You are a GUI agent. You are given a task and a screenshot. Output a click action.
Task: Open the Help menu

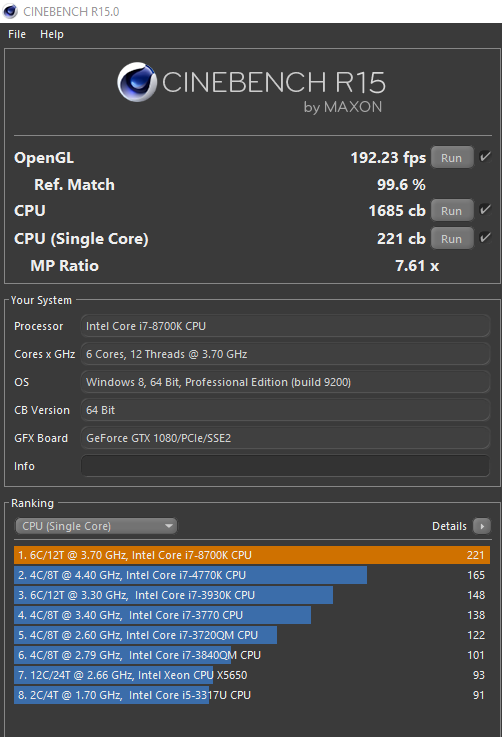point(52,34)
